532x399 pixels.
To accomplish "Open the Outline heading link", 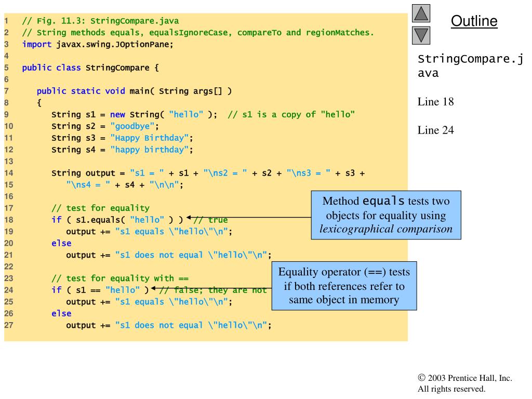I will coord(474,21).
